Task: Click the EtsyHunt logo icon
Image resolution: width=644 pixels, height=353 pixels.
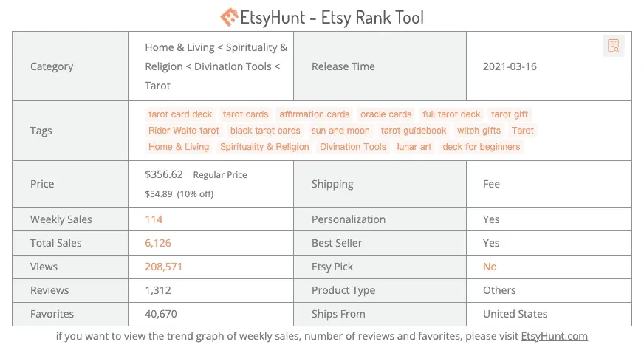Action: click(x=229, y=17)
